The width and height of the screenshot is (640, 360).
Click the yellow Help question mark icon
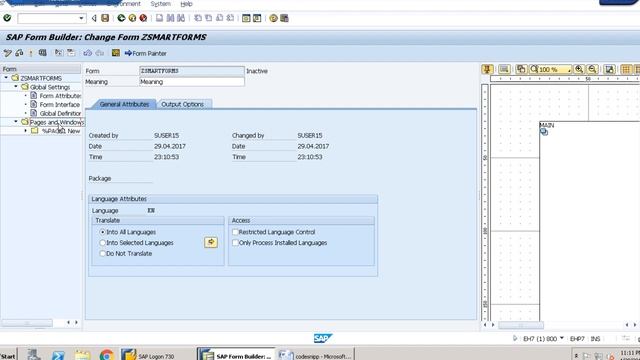coord(273,18)
